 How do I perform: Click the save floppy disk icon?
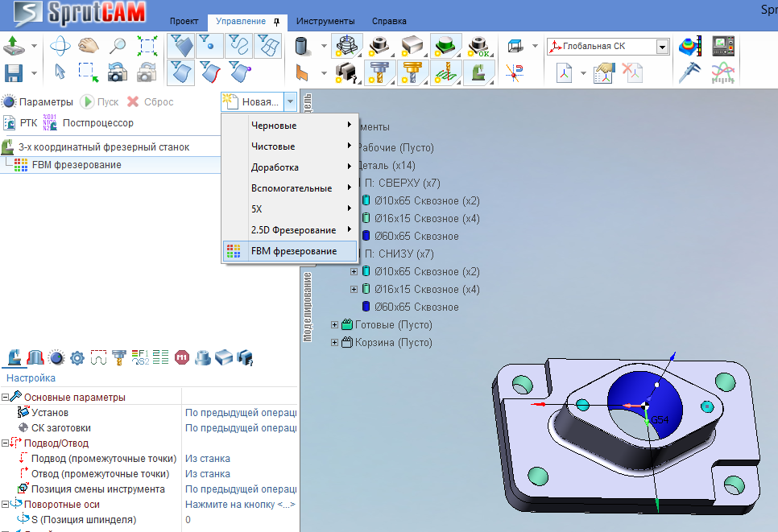(x=14, y=73)
